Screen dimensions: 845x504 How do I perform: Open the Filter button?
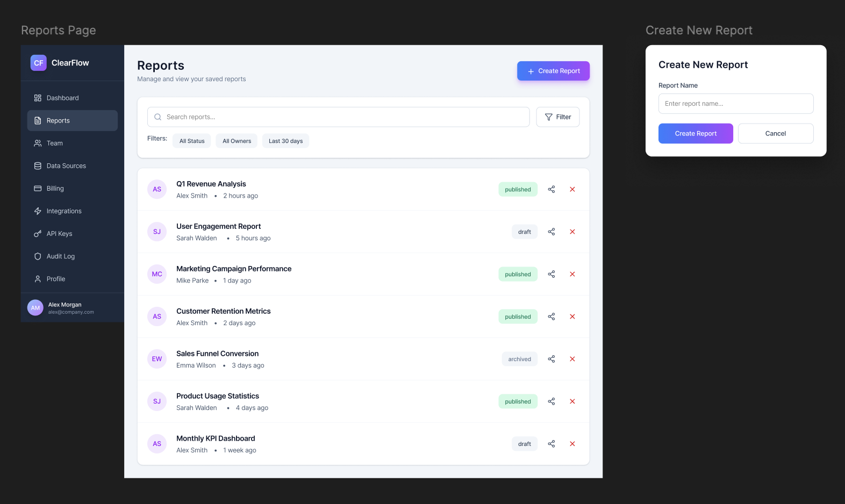(557, 117)
